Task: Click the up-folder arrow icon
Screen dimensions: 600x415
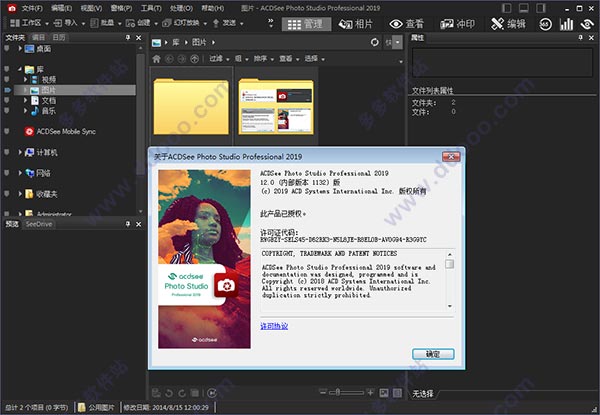Action: [194, 59]
